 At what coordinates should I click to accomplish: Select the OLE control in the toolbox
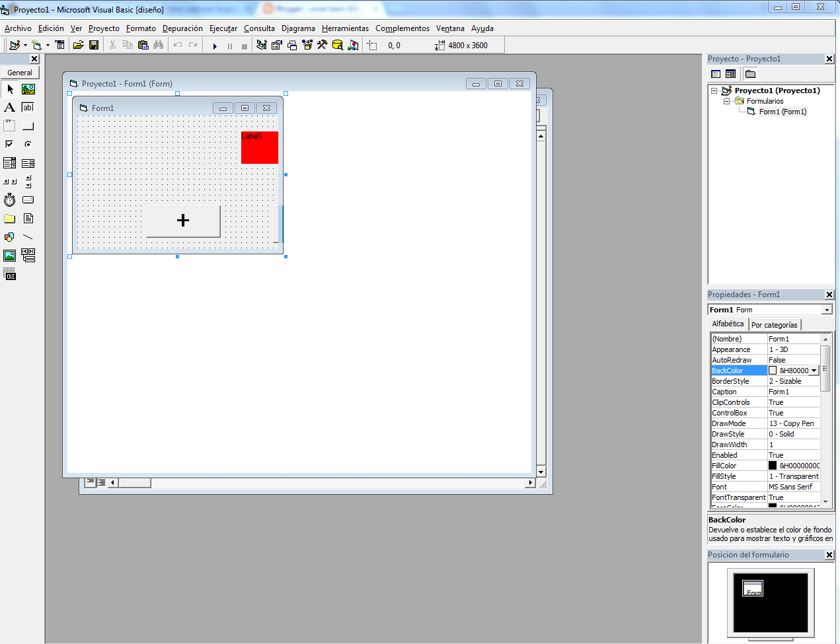coord(9,272)
